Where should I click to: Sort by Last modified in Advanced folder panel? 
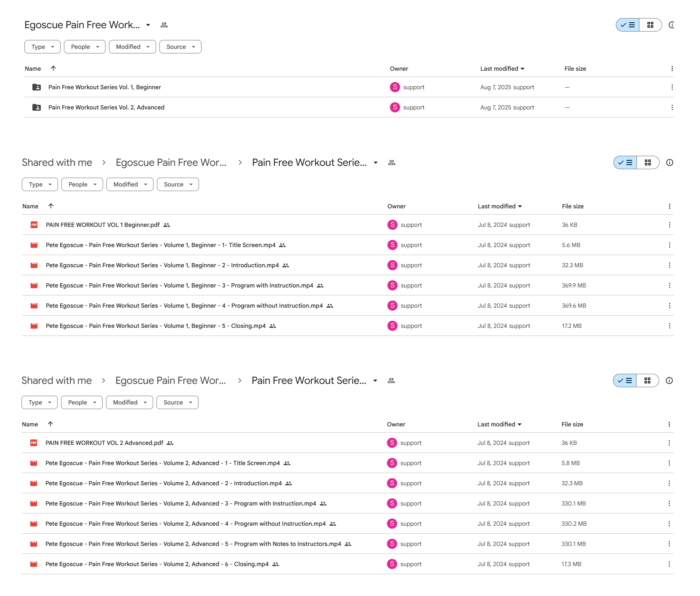499,424
